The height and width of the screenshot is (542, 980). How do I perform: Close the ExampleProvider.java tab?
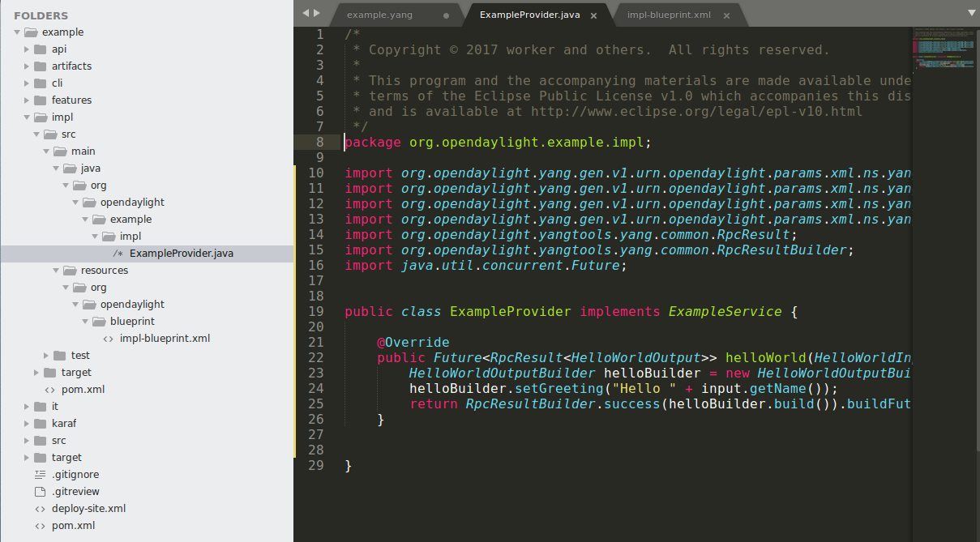click(594, 15)
